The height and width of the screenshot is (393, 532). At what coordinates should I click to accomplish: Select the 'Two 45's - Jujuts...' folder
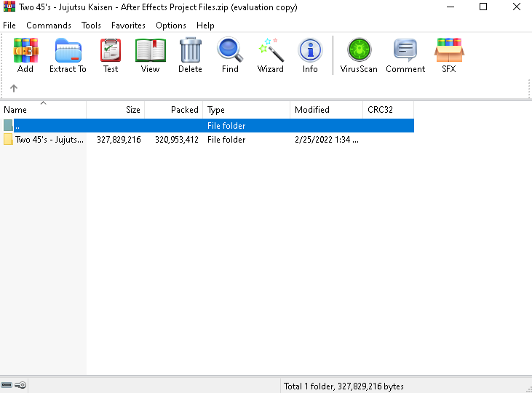pyautogui.click(x=49, y=140)
